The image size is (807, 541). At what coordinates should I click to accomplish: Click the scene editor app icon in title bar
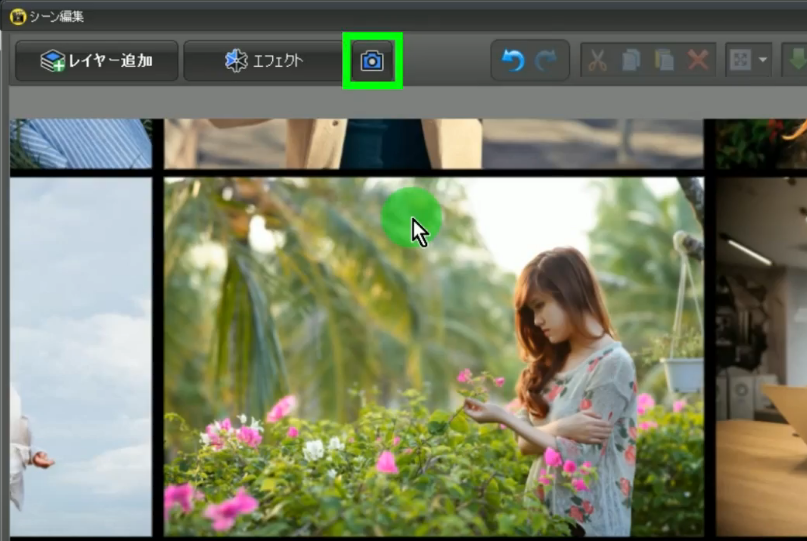17,15
